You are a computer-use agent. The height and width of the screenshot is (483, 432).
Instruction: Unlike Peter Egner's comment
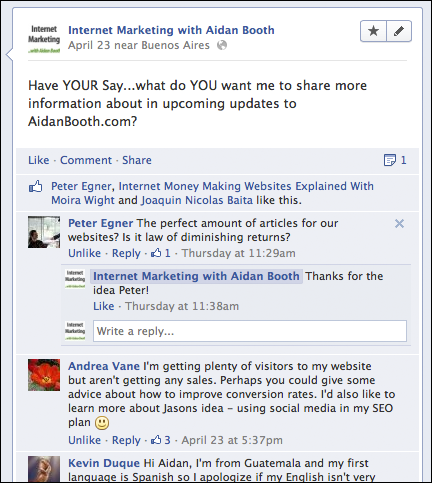click(x=84, y=253)
